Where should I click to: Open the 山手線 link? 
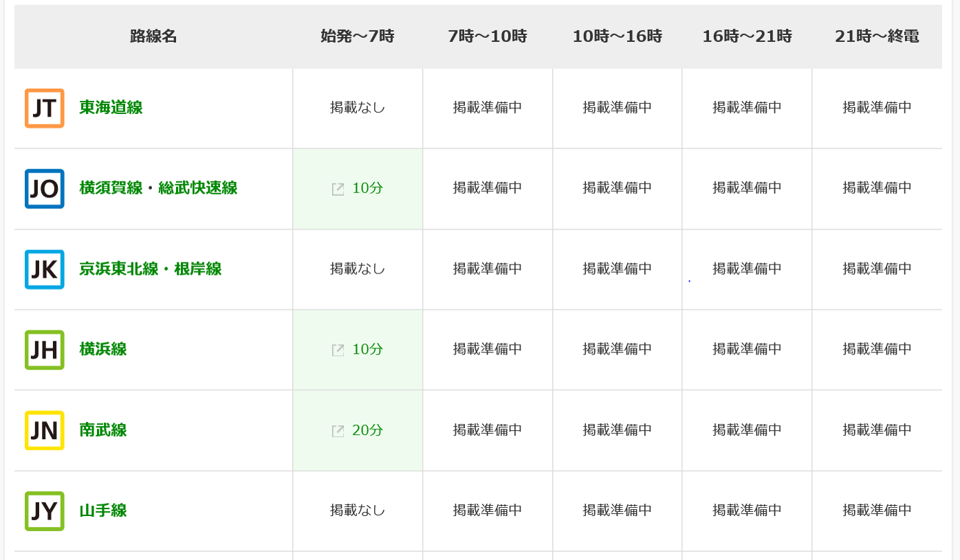pyautogui.click(x=103, y=511)
